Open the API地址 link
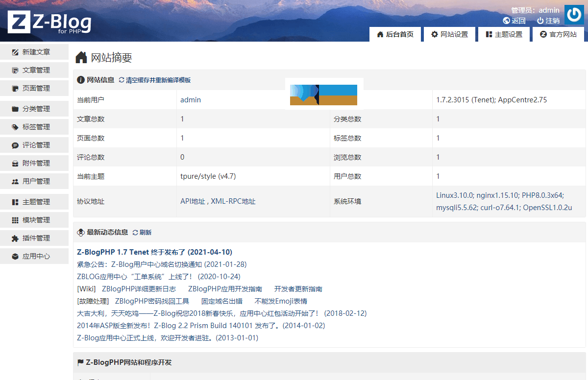588x380 pixels. point(193,201)
